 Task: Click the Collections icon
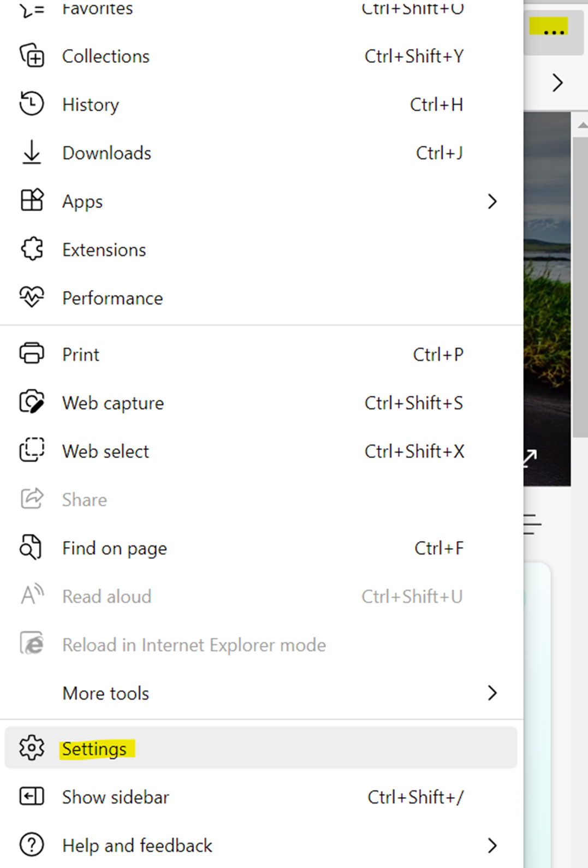[x=32, y=56]
